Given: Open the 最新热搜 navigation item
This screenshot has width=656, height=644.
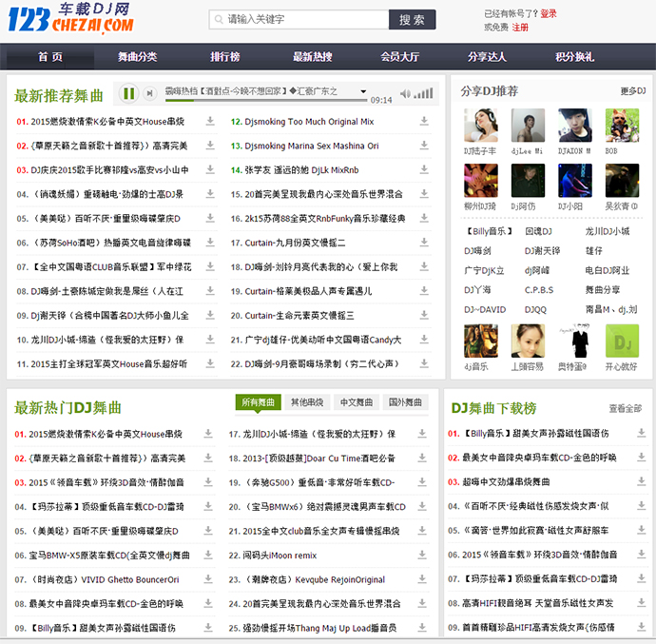Looking at the screenshot, I should [312, 56].
